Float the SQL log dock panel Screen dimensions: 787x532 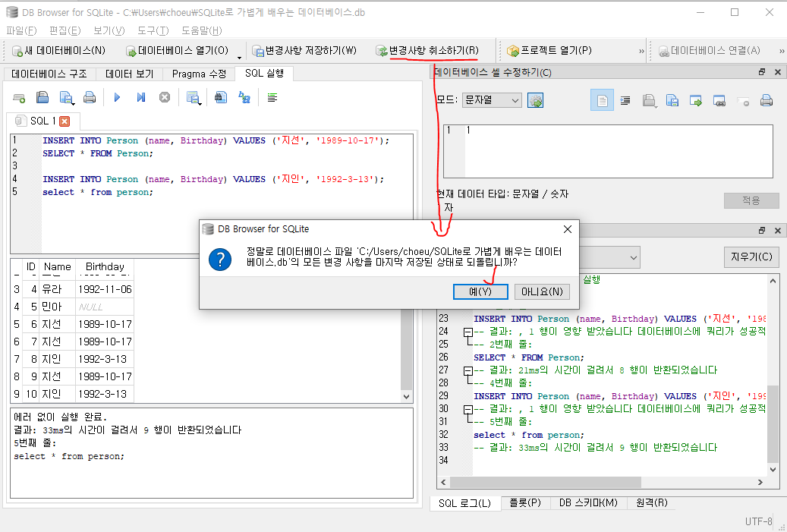762,231
